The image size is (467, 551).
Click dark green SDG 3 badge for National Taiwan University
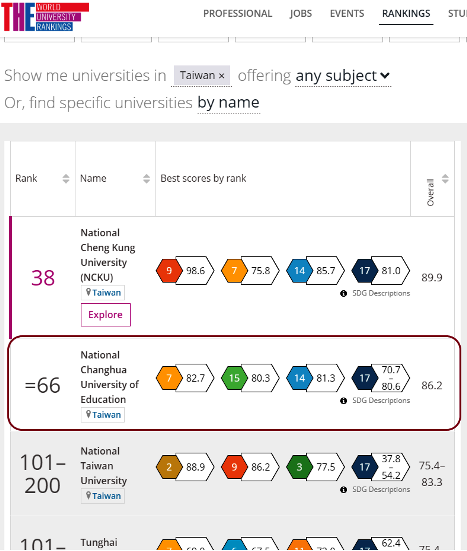click(x=299, y=467)
